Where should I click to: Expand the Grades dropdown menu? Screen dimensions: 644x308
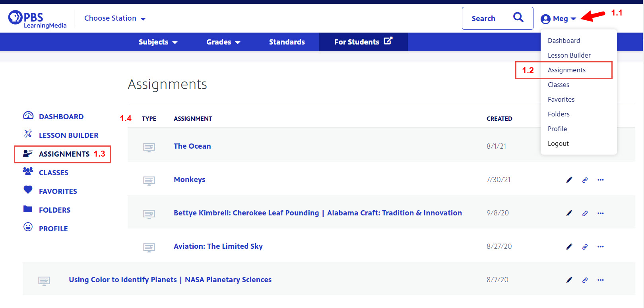pos(223,42)
